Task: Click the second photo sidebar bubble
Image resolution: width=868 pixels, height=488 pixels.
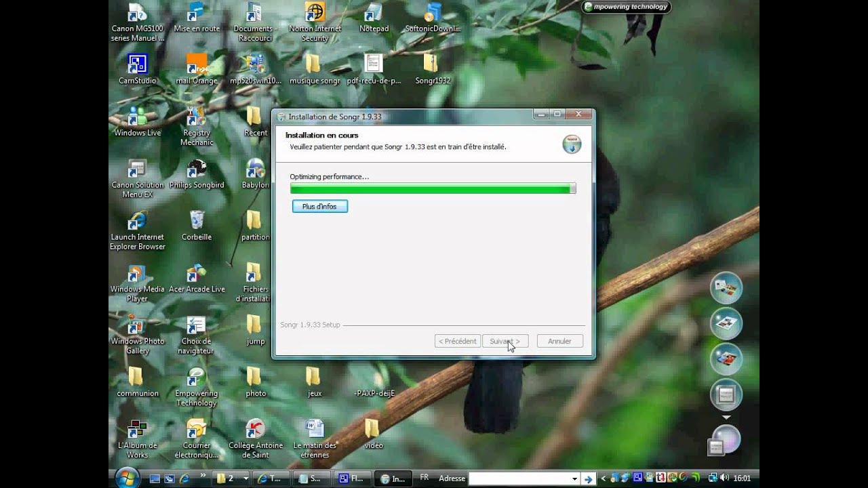Action: tap(726, 323)
